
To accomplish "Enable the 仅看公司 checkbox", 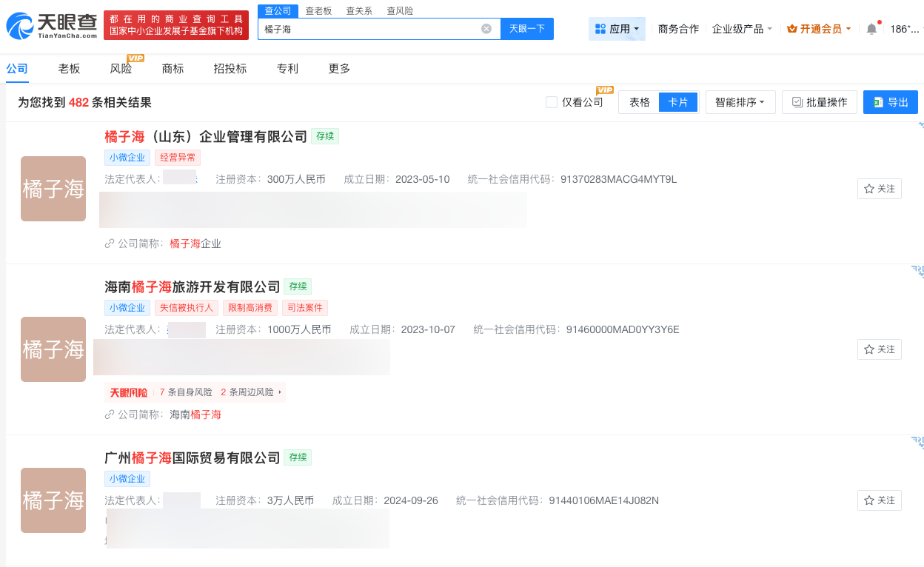I will coord(551,102).
